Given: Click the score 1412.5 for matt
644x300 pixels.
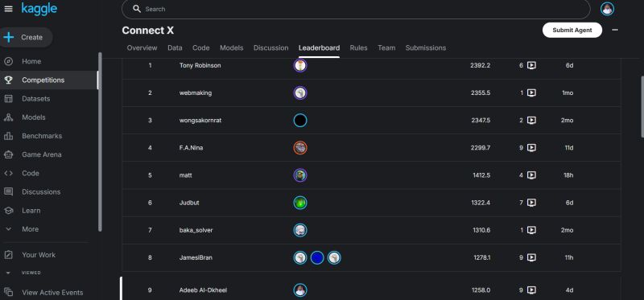Looking at the screenshot, I should (481, 175).
